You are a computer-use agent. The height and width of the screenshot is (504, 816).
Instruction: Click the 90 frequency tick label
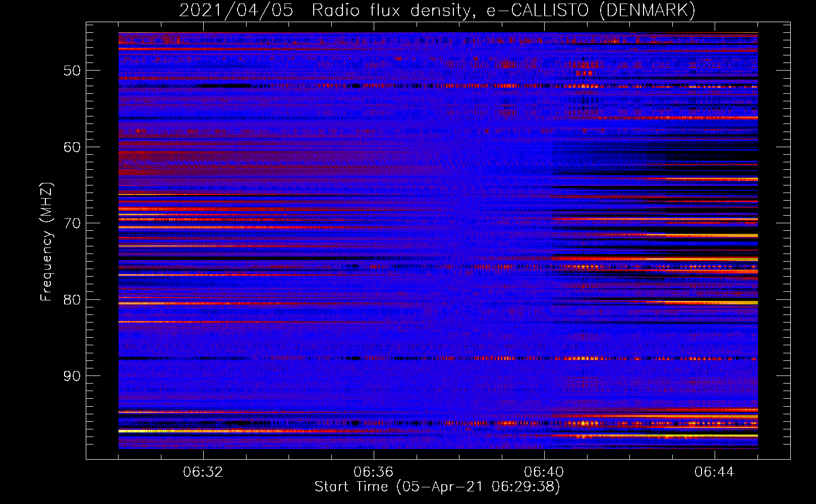click(x=72, y=376)
